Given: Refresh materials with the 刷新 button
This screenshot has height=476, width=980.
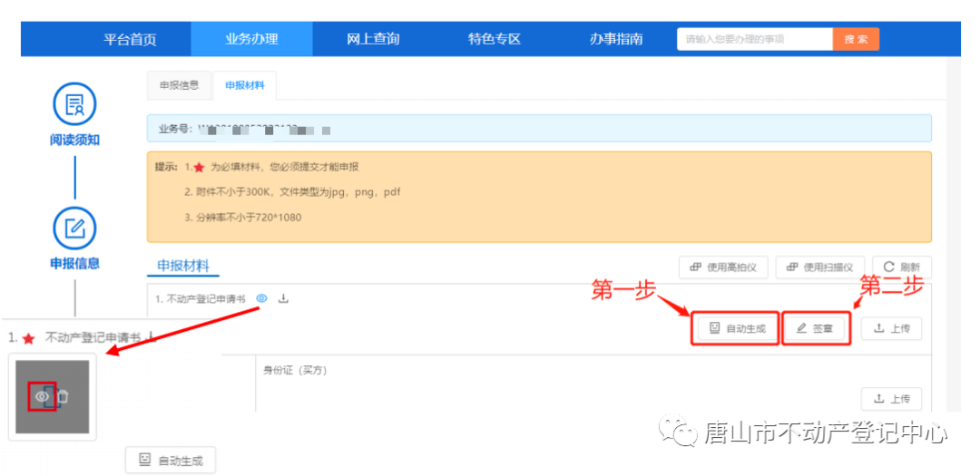Looking at the screenshot, I should (x=901, y=267).
